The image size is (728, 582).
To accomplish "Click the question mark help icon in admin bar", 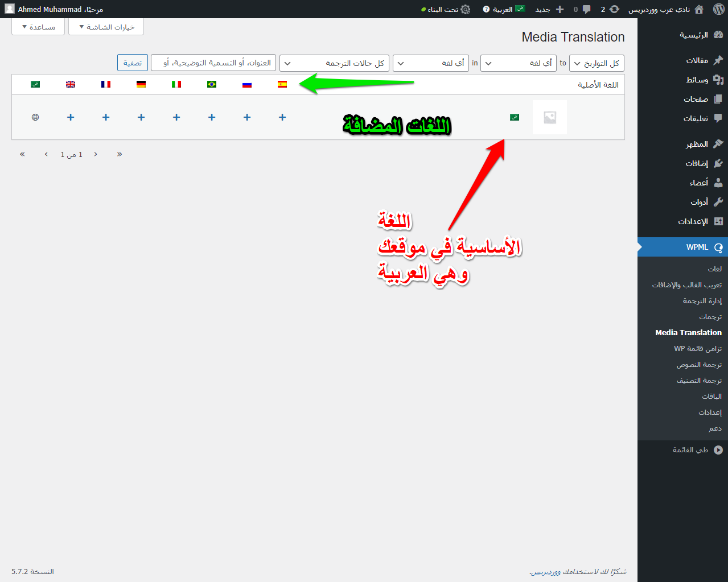I will click(486, 9).
